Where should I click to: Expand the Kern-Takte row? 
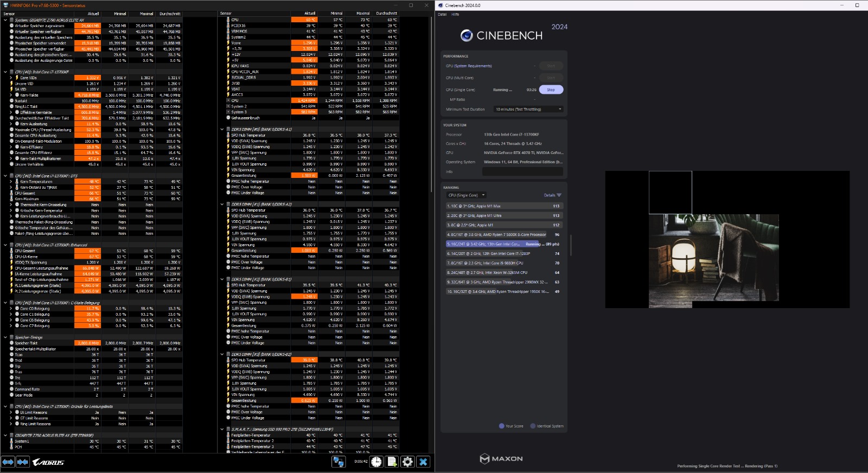[x=11, y=95]
